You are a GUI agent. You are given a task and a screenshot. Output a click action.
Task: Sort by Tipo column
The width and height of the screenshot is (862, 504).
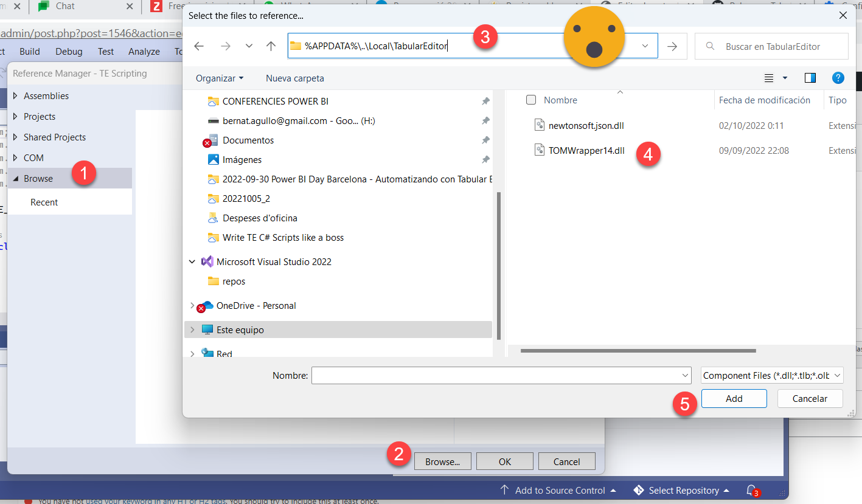click(x=838, y=100)
